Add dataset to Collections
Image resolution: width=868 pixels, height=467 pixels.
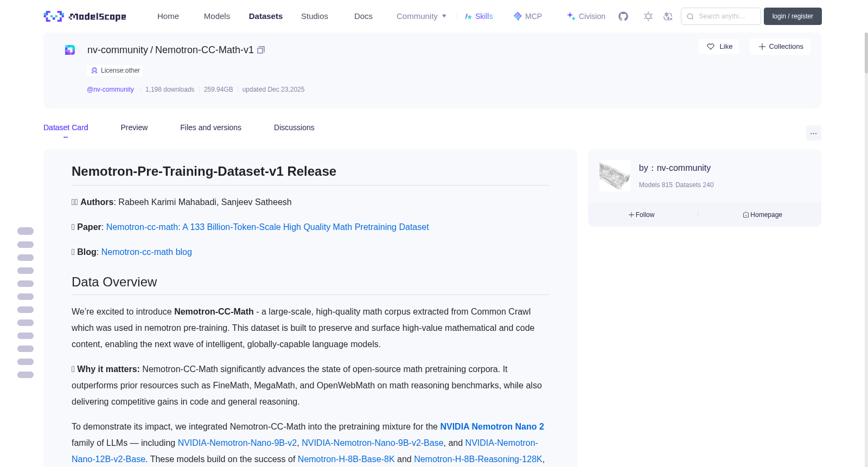(780, 47)
